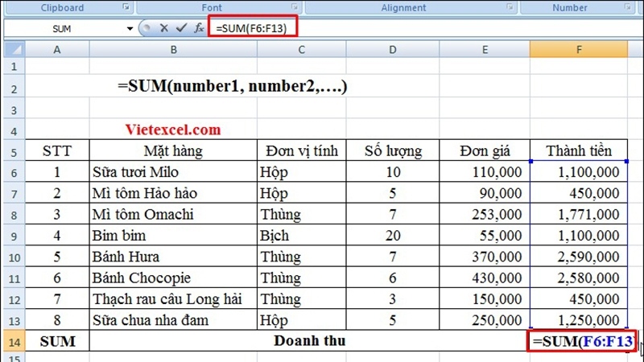The image size is (644, 362).
Task: Click cell F14 containing =SUM(F6:F13
Action: point(582,340)
